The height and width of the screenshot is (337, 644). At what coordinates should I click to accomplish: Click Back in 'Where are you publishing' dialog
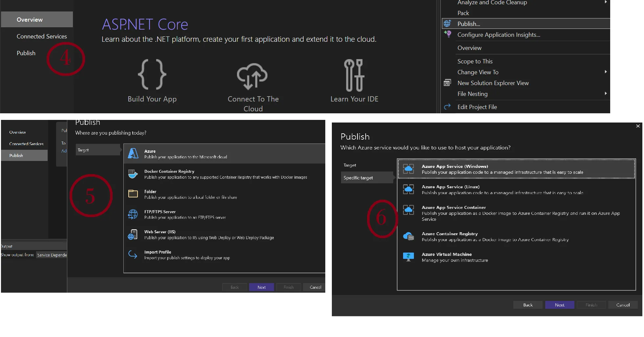pyautogui.click(x=235, y=287)
